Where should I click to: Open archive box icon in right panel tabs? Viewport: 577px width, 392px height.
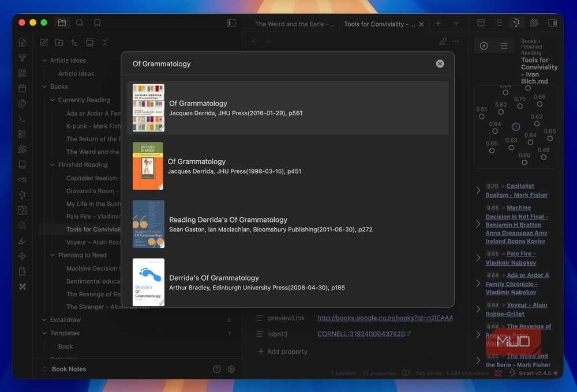481,23
